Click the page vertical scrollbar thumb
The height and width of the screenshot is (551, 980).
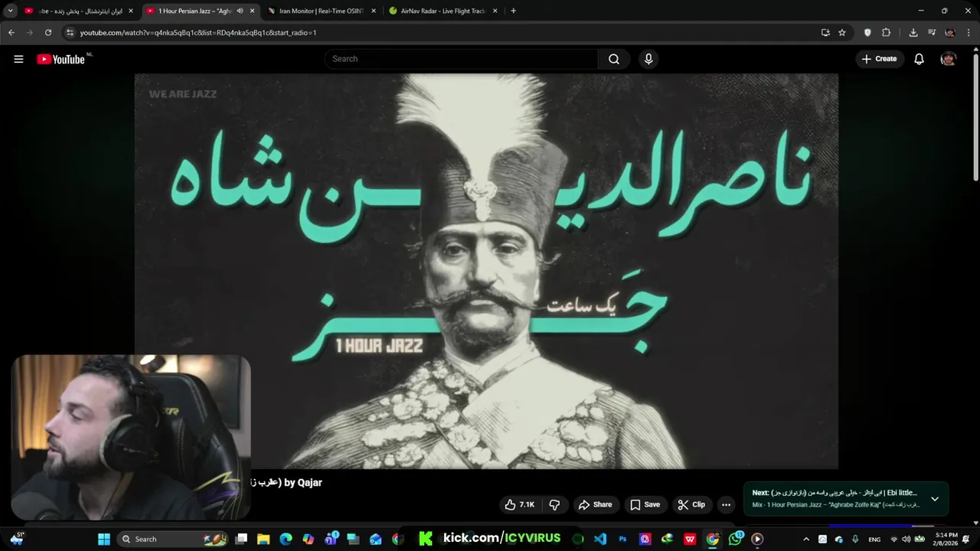coord(975,119)
